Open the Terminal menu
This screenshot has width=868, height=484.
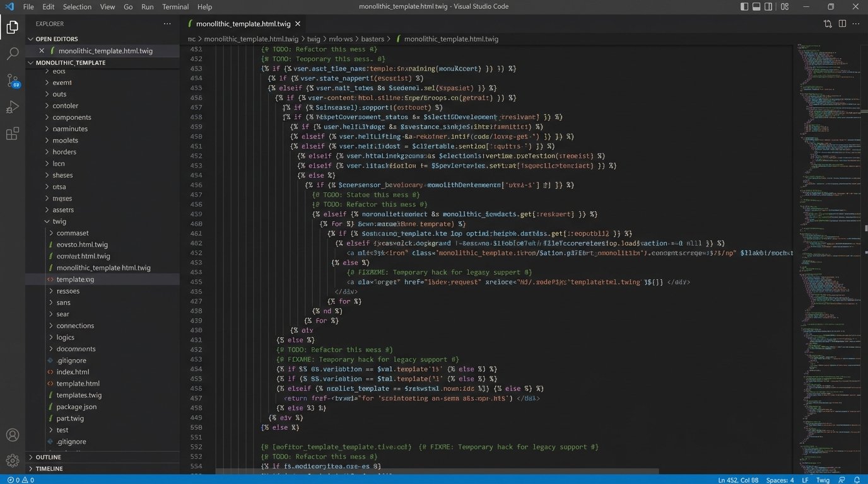point(175,7)
